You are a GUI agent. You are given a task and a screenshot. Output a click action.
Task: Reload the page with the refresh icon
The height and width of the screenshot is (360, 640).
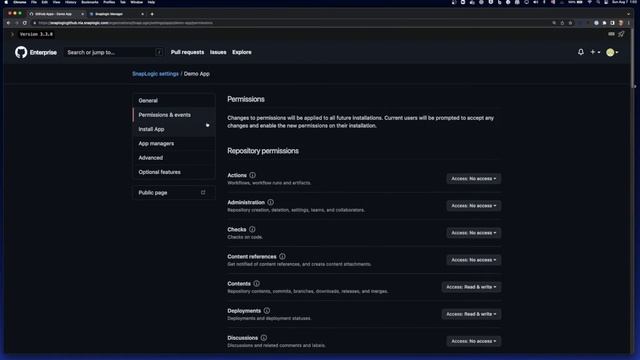[x=24, y=23]
